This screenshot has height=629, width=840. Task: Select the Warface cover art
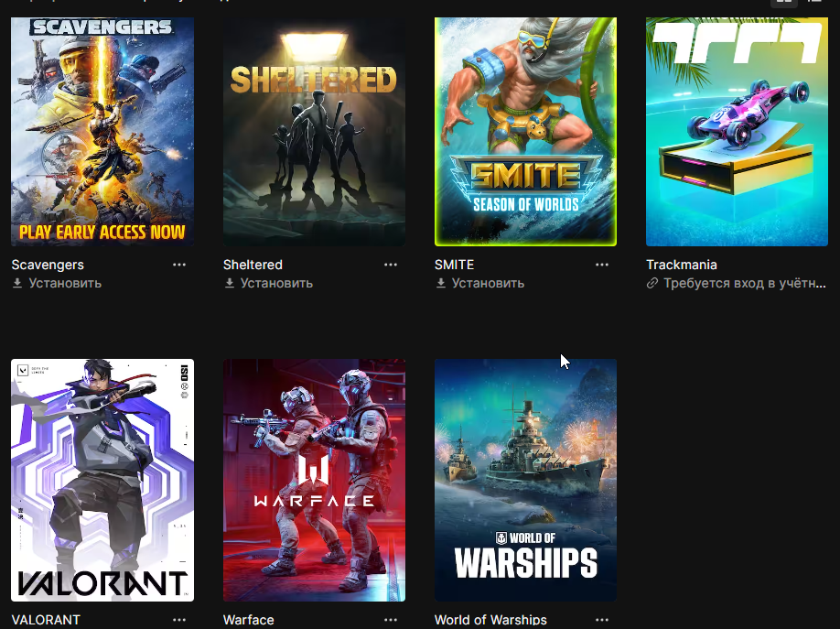[x=314, y=480]
